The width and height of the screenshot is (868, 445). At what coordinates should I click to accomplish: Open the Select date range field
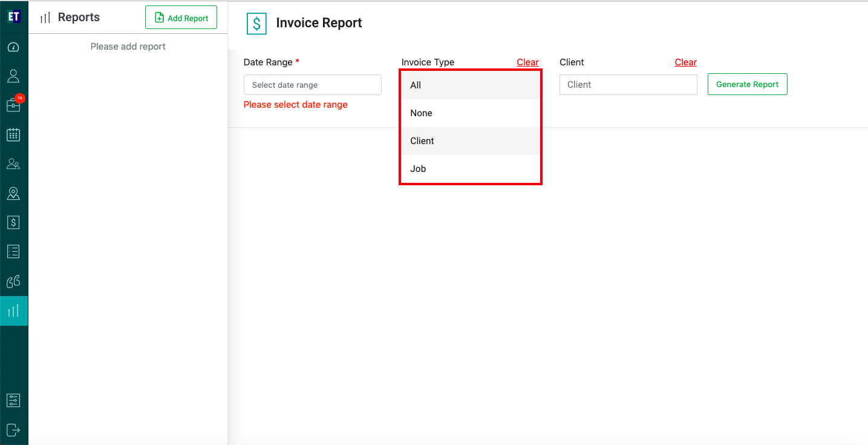click(x=313, y=85)
